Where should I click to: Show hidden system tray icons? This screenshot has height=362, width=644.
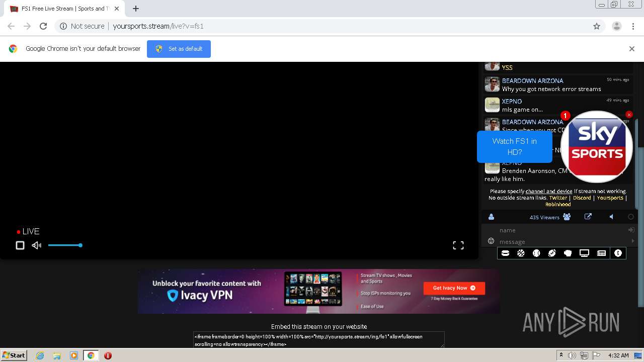point(561,355)
